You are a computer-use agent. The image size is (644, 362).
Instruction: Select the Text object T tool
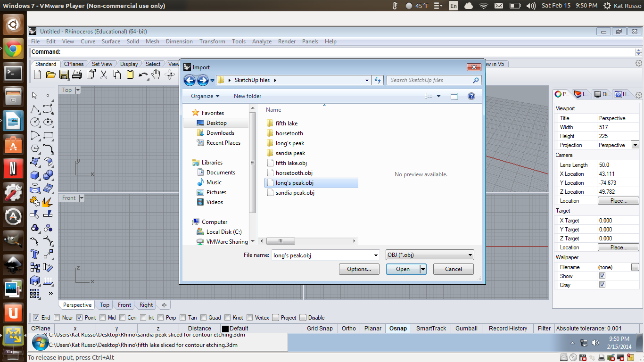coord(35,254)
